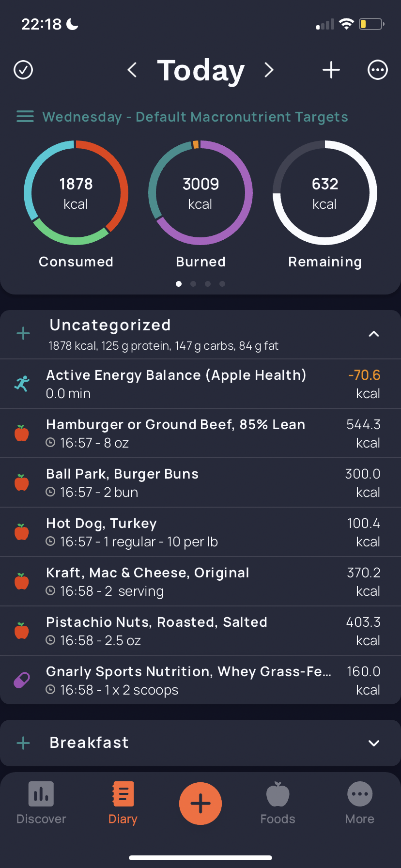Add an entry to the Uncategorized group
This screenshot has height=868, width=401.
[23, 333]
